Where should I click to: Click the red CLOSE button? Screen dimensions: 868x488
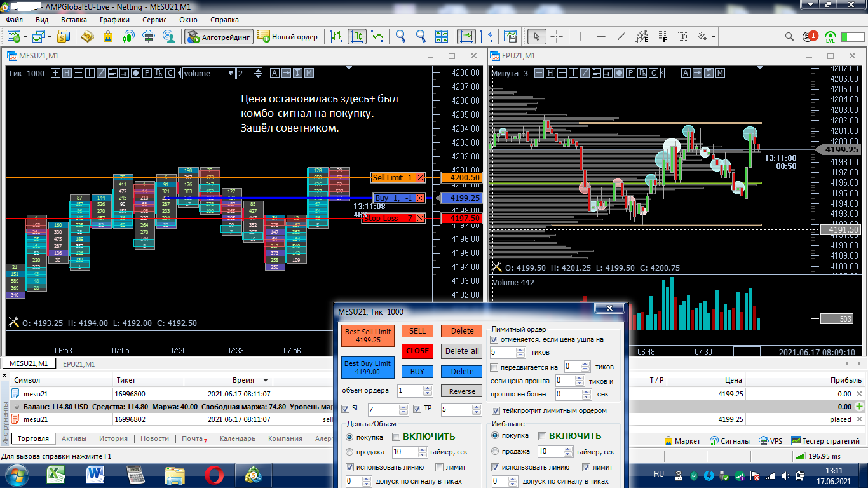417,351
